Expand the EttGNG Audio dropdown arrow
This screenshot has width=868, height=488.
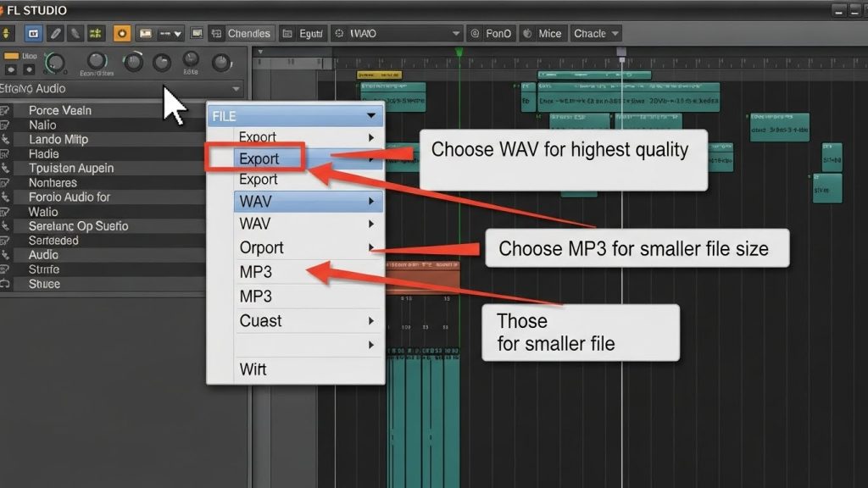236,88
